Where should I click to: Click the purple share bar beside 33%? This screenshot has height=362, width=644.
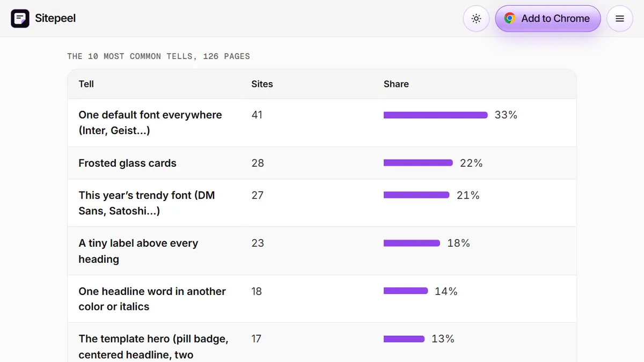pos(435,115)
